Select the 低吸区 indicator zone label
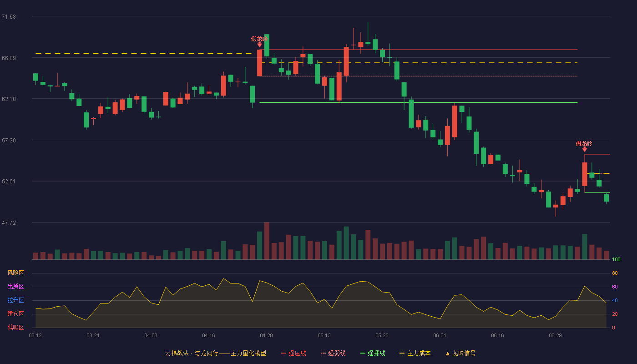Screen dimensions: 637x364 [15, 327]
